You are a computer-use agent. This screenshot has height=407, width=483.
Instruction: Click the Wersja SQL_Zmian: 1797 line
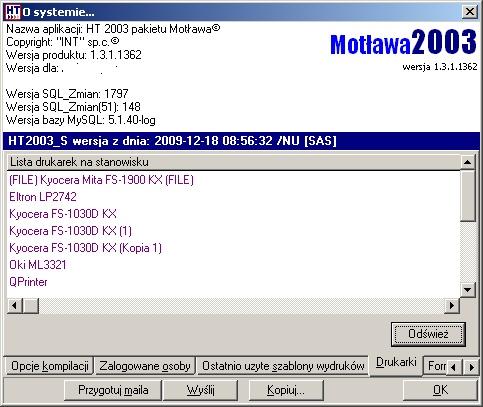(x=67, y=94)
